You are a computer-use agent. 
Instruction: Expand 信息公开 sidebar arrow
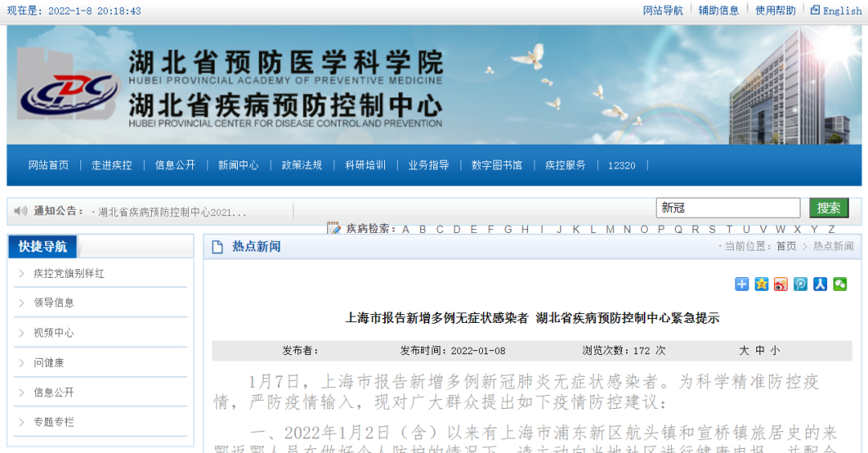pyautogui.click(x=22, y=393)
